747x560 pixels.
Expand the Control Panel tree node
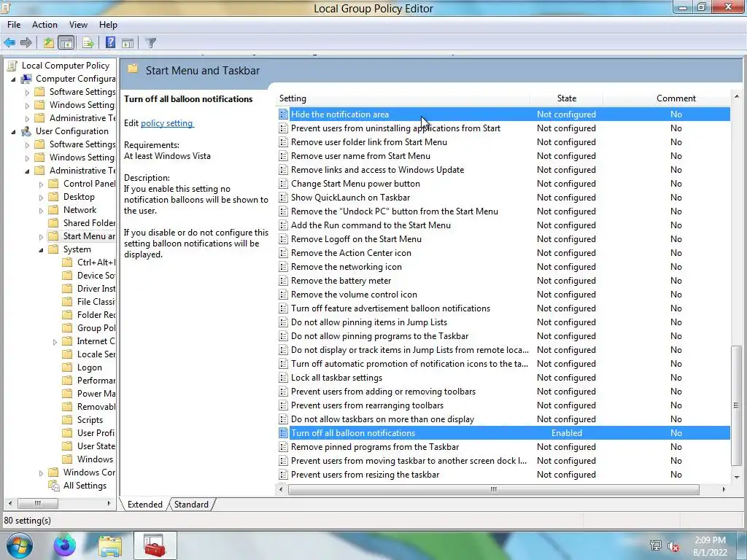coord(41,184)
